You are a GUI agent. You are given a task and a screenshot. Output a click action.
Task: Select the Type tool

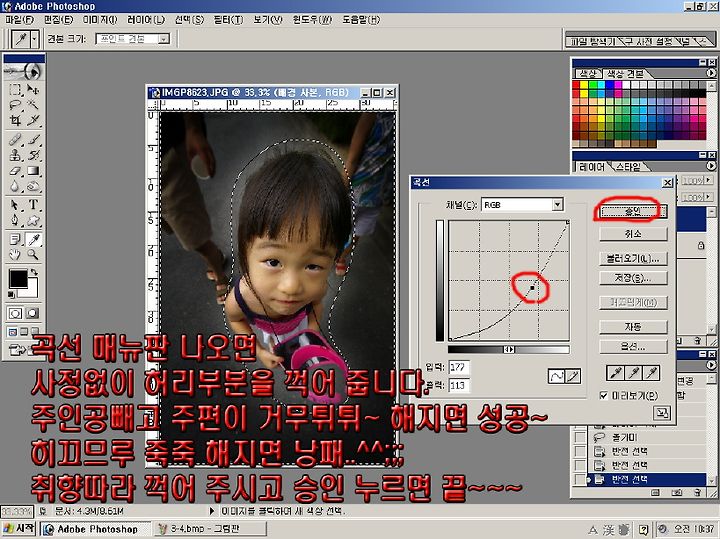click(33, 205)
